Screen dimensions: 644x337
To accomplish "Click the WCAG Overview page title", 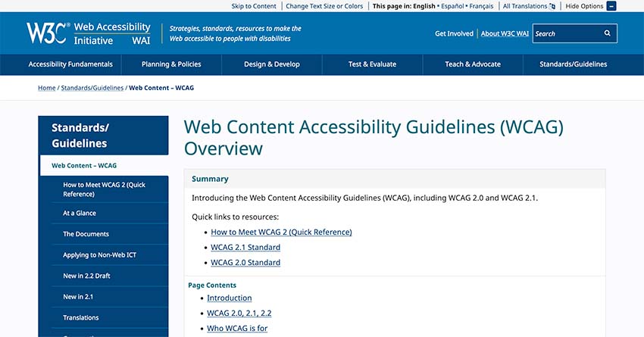I will 374,138.
